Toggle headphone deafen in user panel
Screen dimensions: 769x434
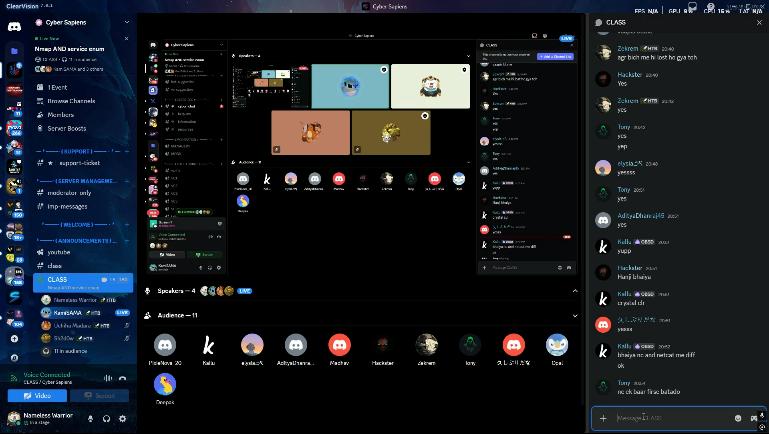tap(108, 418)
